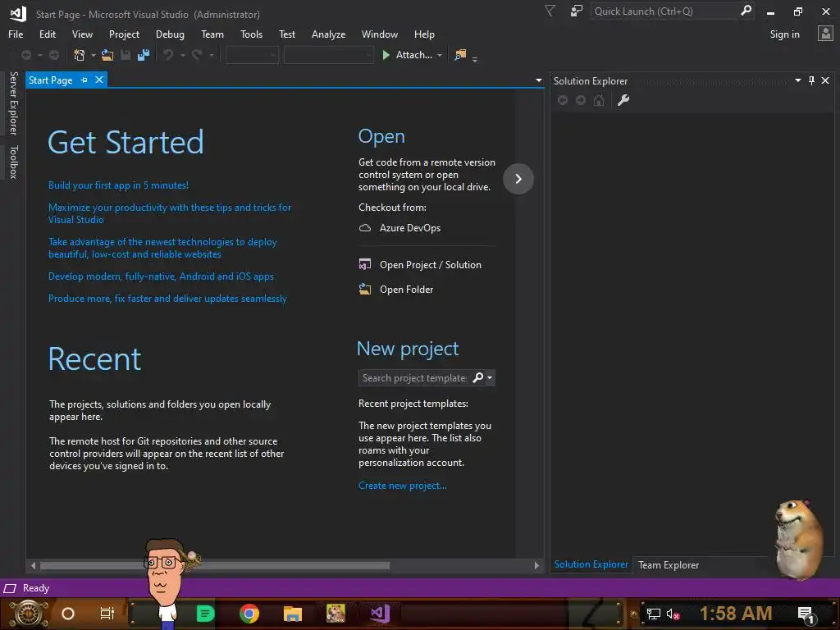Click the scrollbar right arrow on Start Page
Screen dimensions: 840x630
pos(536,565)
